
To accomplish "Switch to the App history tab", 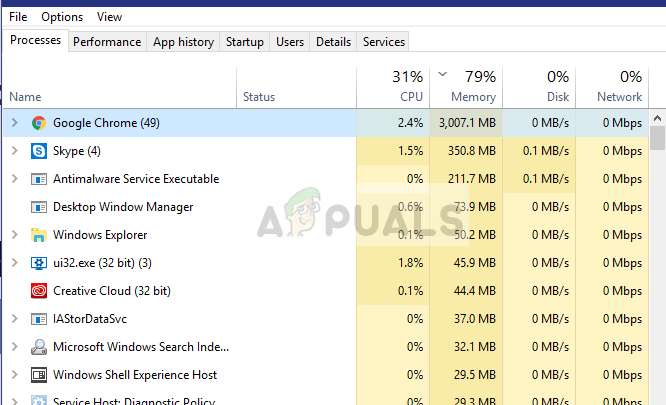I will point(183,42).
